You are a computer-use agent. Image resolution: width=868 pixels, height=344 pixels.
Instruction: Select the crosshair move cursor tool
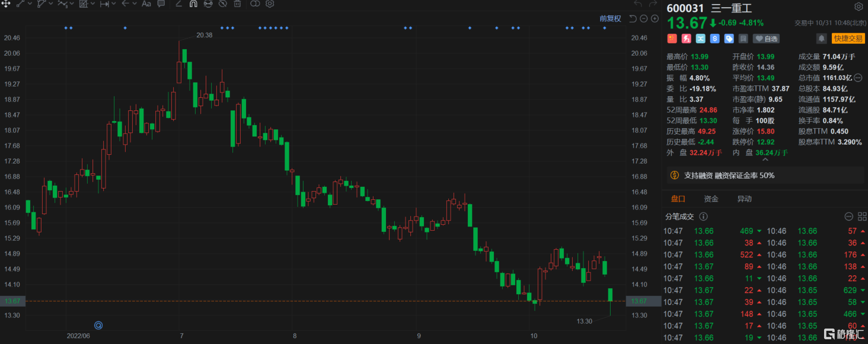(6, 3)
